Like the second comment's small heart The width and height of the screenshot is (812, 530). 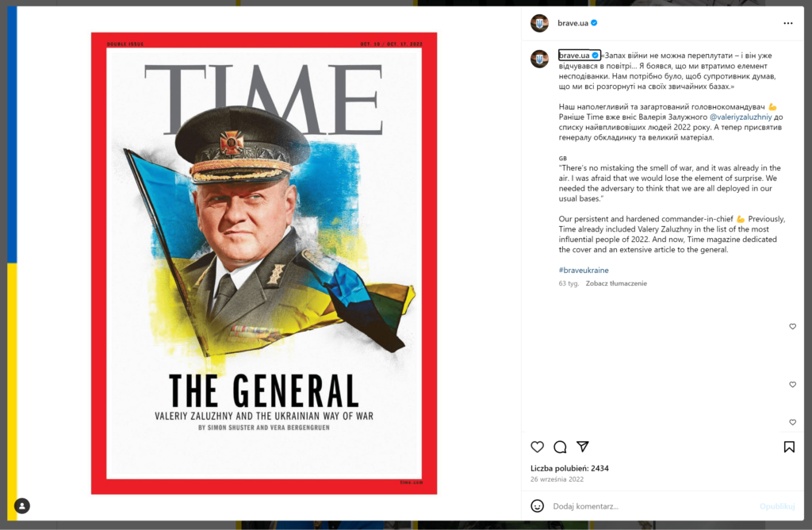pyautogui.click(x=792, y=385)
